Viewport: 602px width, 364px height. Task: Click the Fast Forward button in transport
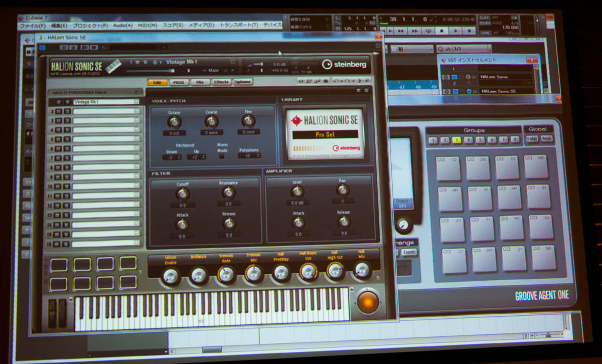tap(414, 31)
